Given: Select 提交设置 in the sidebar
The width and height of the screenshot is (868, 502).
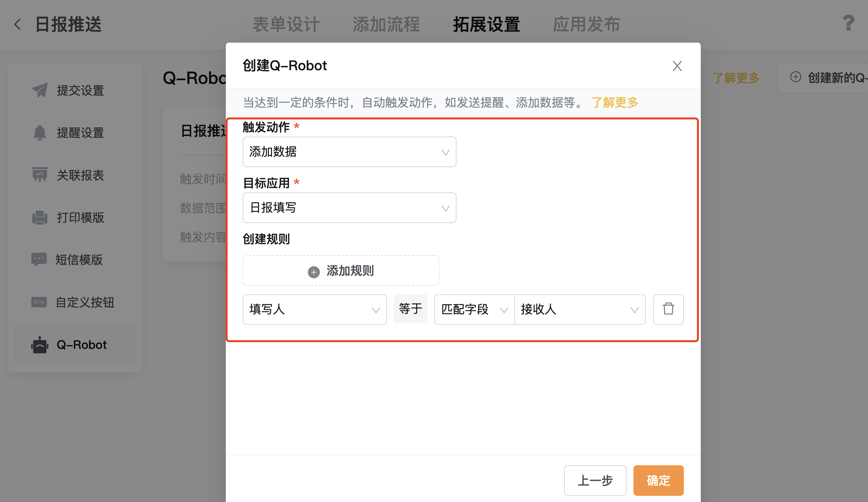Looking at the screenshot, I should coord(75,90).
